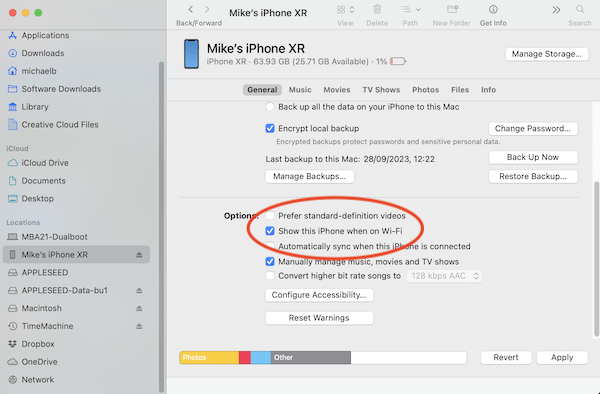Open michaelb home folder in sidebar
This screenshot has width=600, height=394.
(39, 71)
